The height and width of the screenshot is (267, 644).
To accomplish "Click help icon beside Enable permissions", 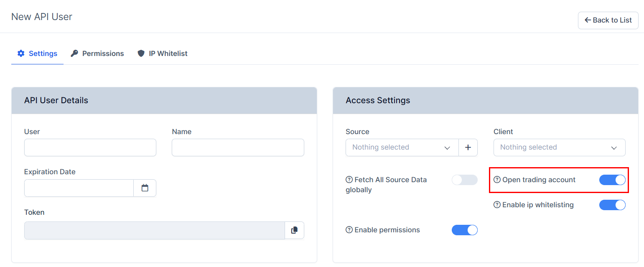I will pyautogui.click(x=349, y=230).
